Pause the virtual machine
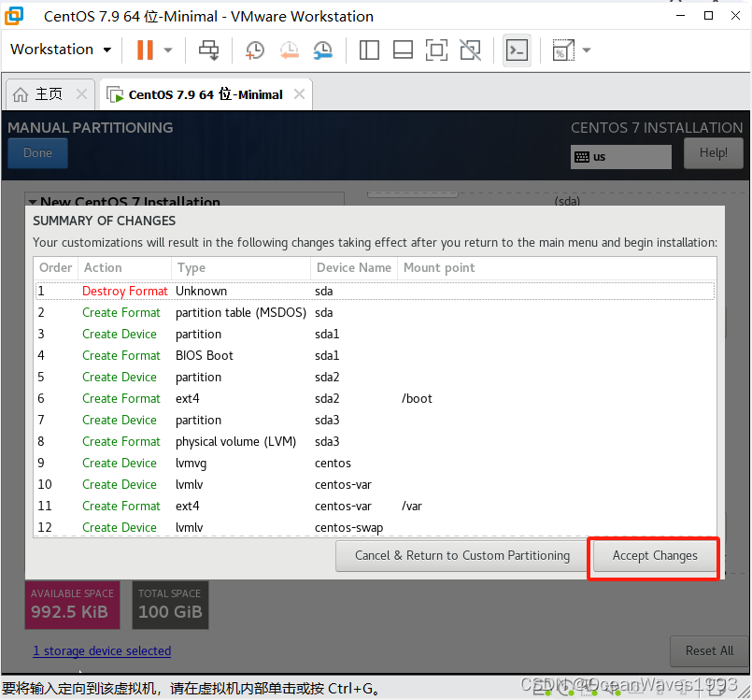Viewport: 752px width, 700px height. [145, 50]
